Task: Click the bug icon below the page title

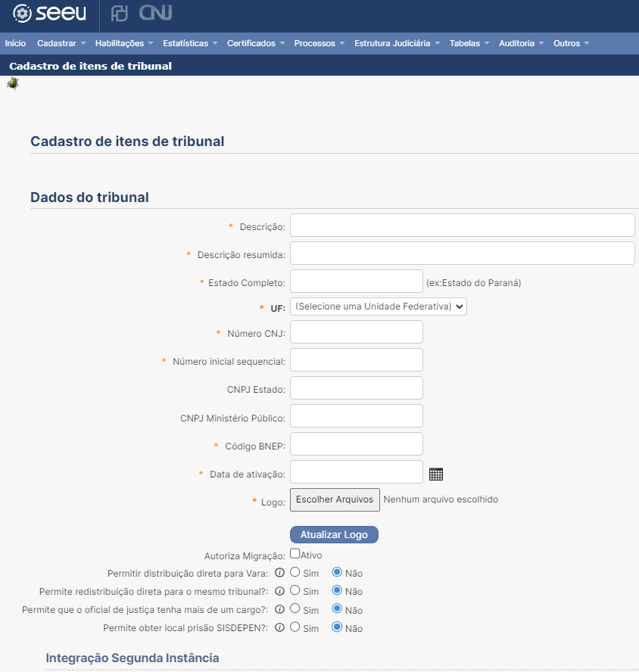Action: click(x=13, y=83)
